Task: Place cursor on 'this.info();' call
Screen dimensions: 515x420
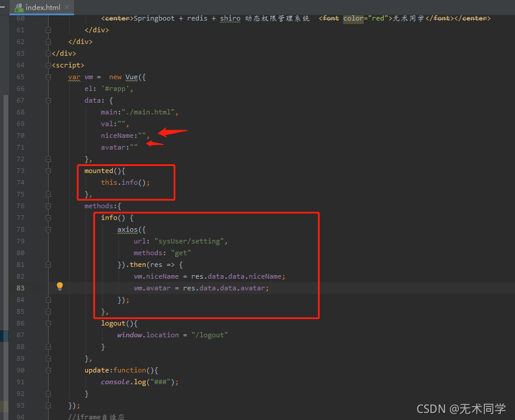Action: point(125,182)
